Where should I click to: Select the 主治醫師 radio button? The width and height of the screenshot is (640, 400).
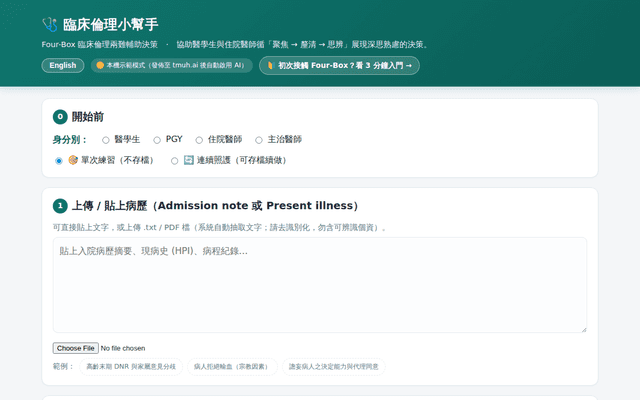pos(258,140)
